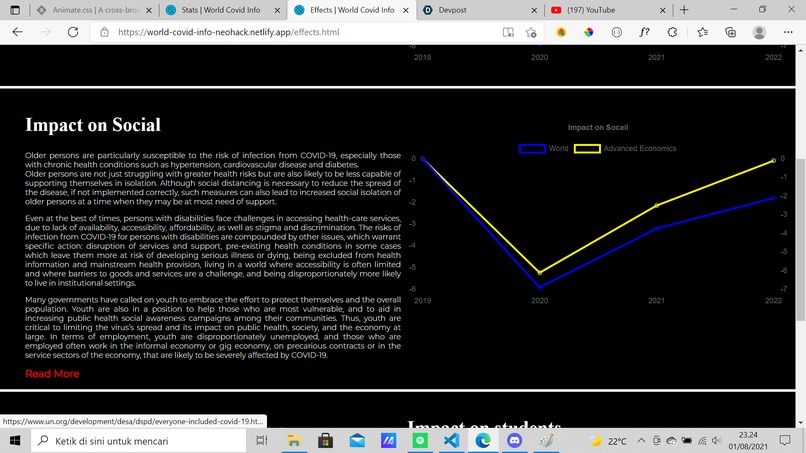Open the notification center

click(x=785, y=441)
